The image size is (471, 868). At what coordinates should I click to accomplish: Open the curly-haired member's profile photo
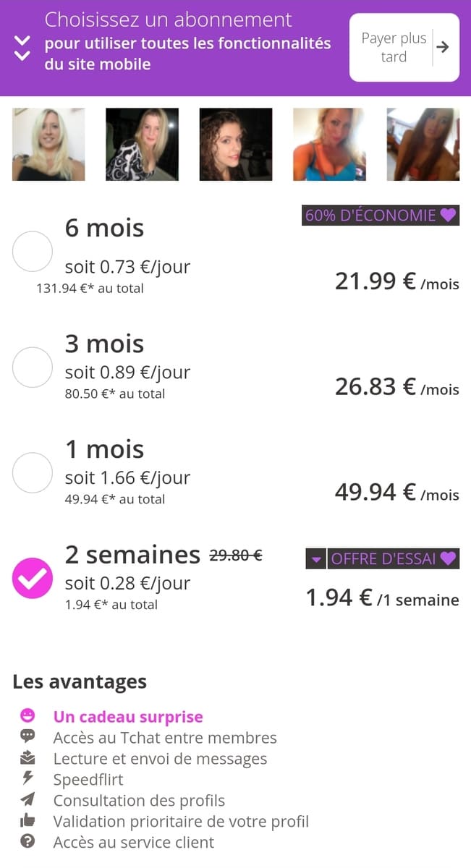[x=235, y=143]
